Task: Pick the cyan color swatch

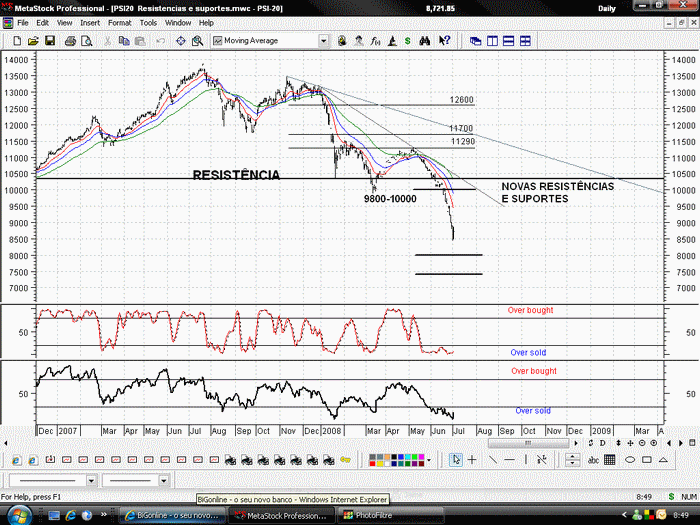Action: click(408, 457)
